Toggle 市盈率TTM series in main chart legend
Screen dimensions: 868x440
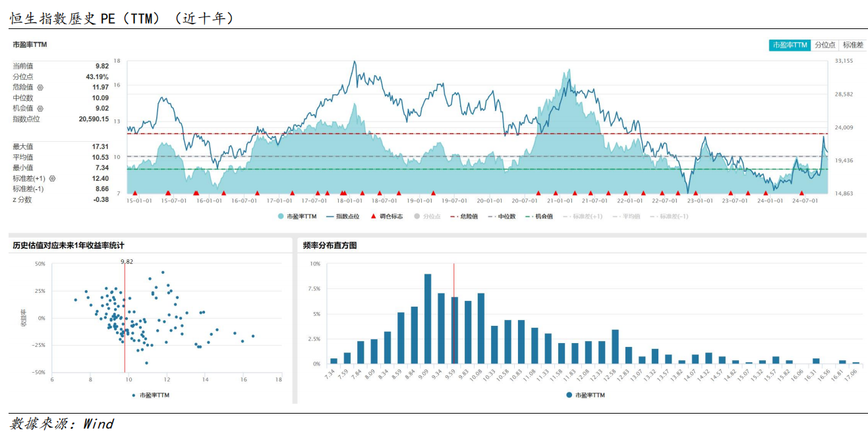(297, 216)
